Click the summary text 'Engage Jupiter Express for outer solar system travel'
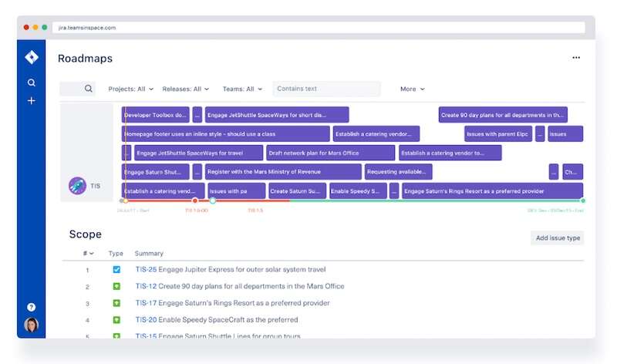This screenshot has width=617, height=364. coord(242,270)
